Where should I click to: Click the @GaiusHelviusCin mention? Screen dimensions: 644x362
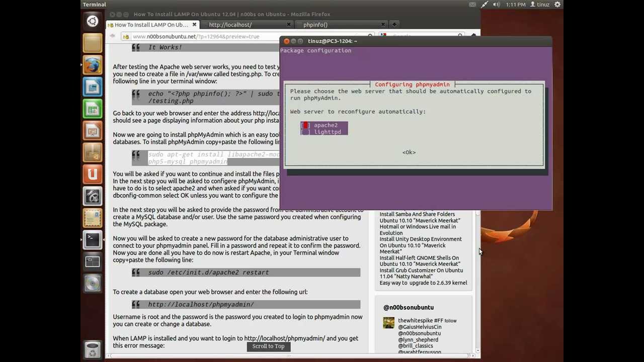coord(420,327)
